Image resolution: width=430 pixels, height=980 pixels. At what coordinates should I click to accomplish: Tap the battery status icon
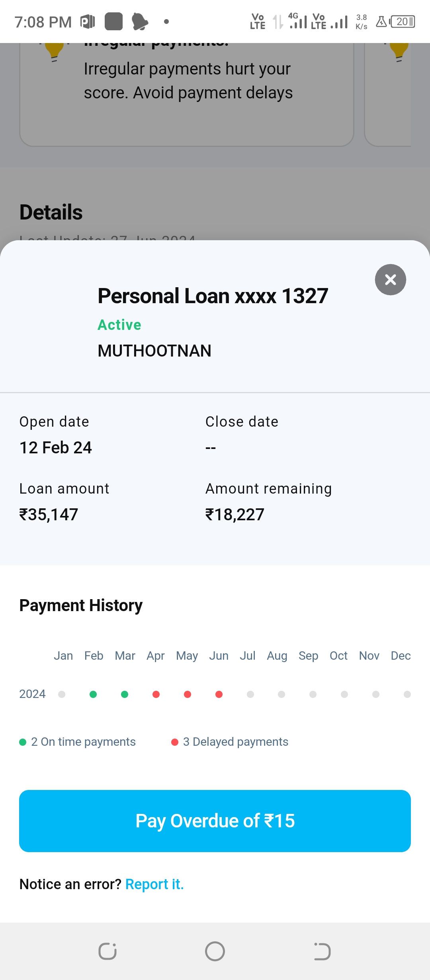click(403, 22)
